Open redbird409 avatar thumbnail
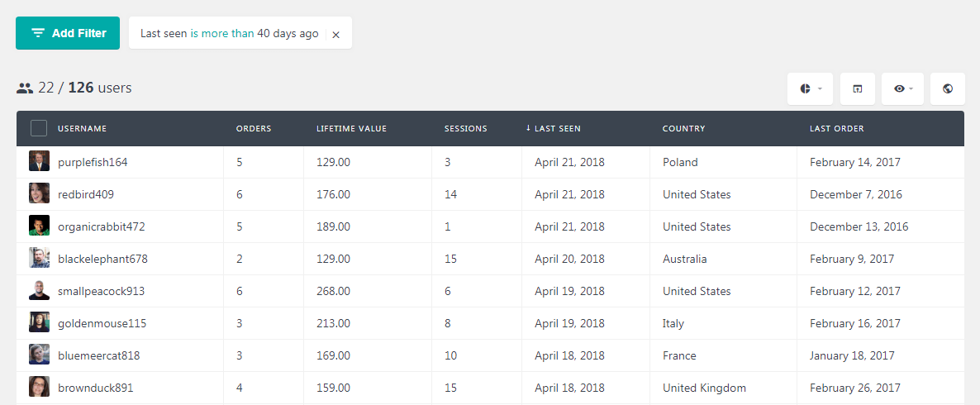Screen dimensions: 980x405 point(40,193)
